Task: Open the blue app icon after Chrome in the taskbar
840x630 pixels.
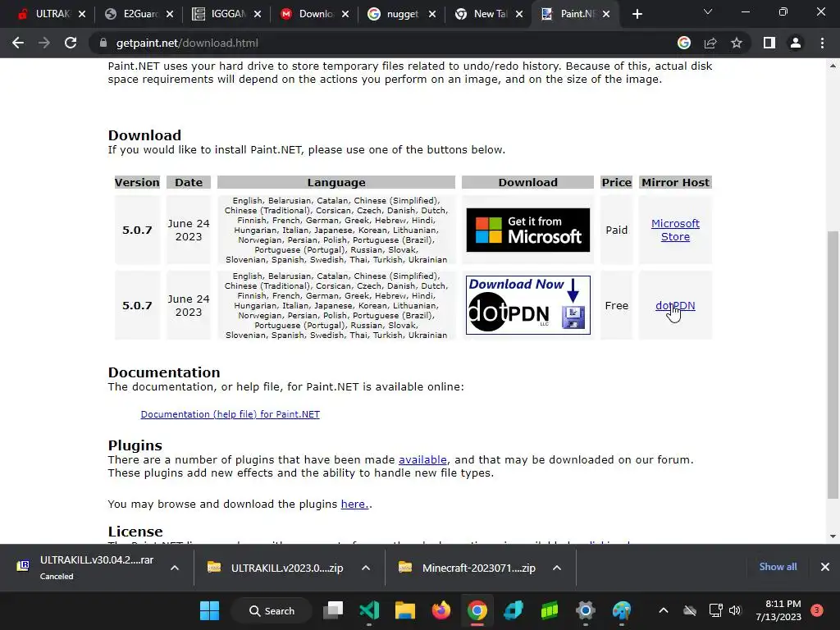Action: pos(514,610)
